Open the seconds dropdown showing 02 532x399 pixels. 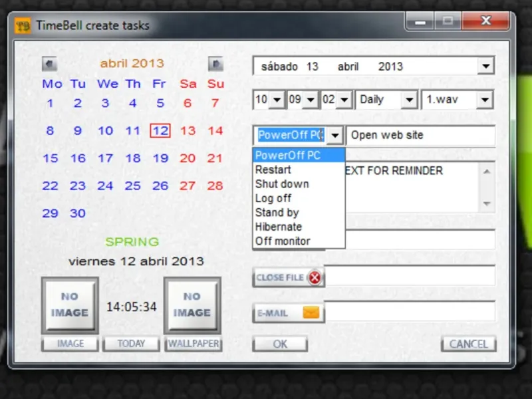click(344, 100)
